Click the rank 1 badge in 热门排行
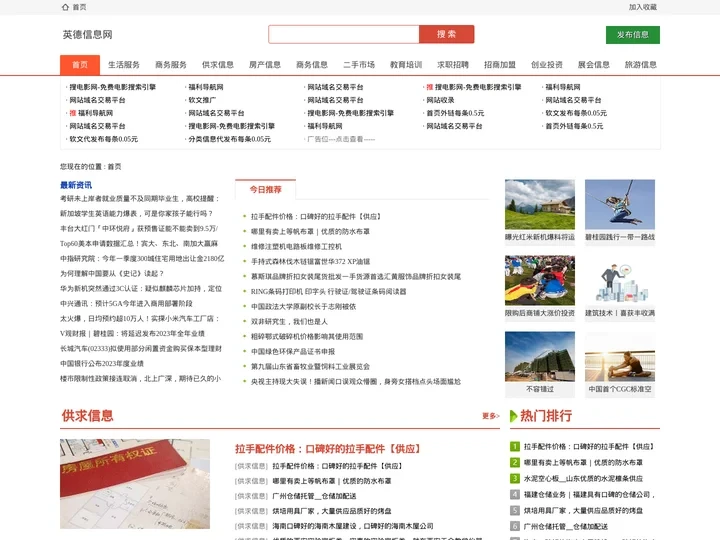 (514, 446)
